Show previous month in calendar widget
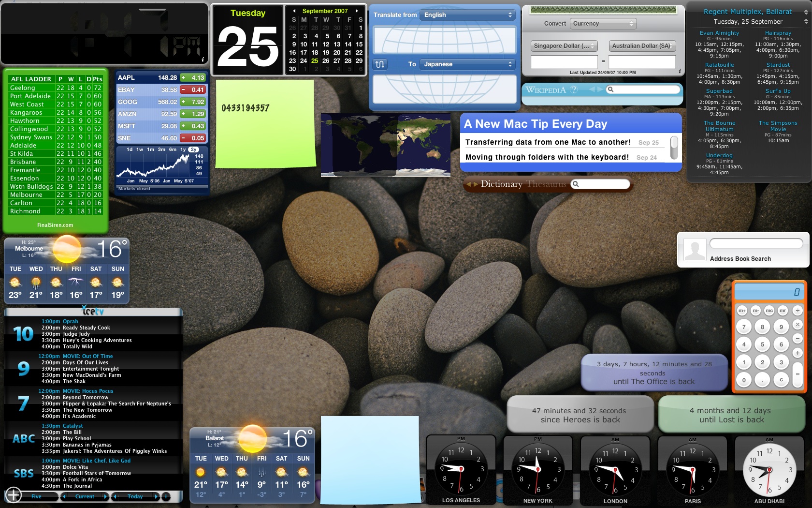Screen dimensions: 812x508 [x=294, y=11]
